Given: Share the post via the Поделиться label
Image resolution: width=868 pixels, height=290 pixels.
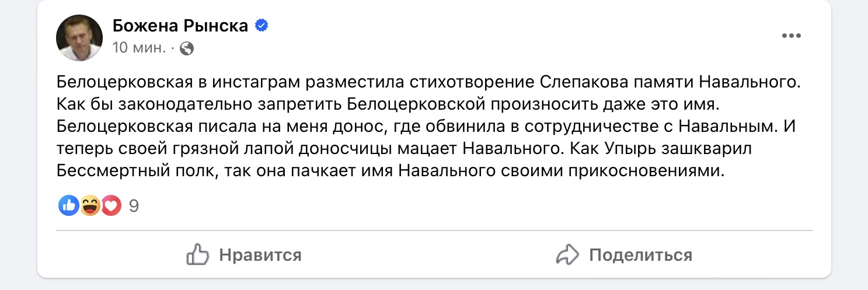Looking at the screenshot, I should click(641, 255).
